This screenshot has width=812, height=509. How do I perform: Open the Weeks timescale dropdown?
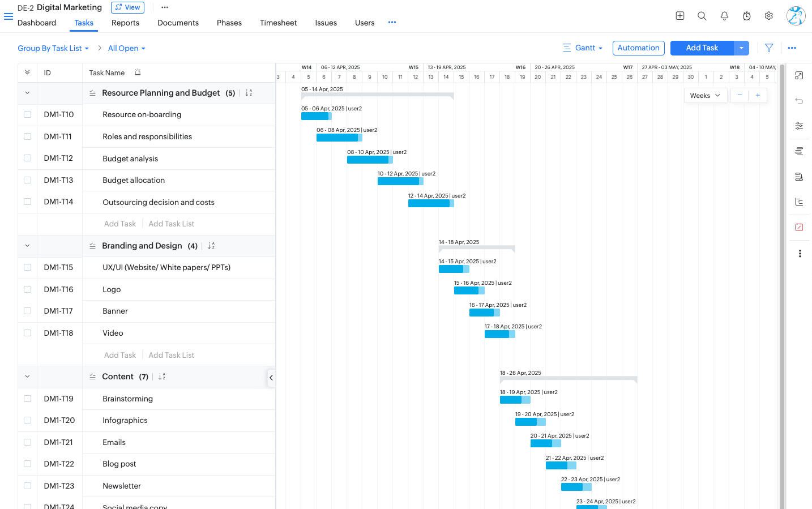point(705,96)
